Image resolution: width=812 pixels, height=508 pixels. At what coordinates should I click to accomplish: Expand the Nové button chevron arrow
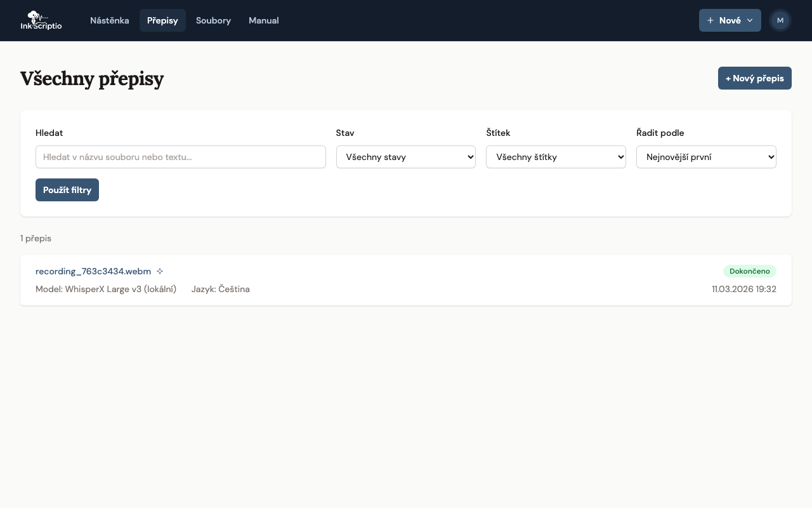750,20
